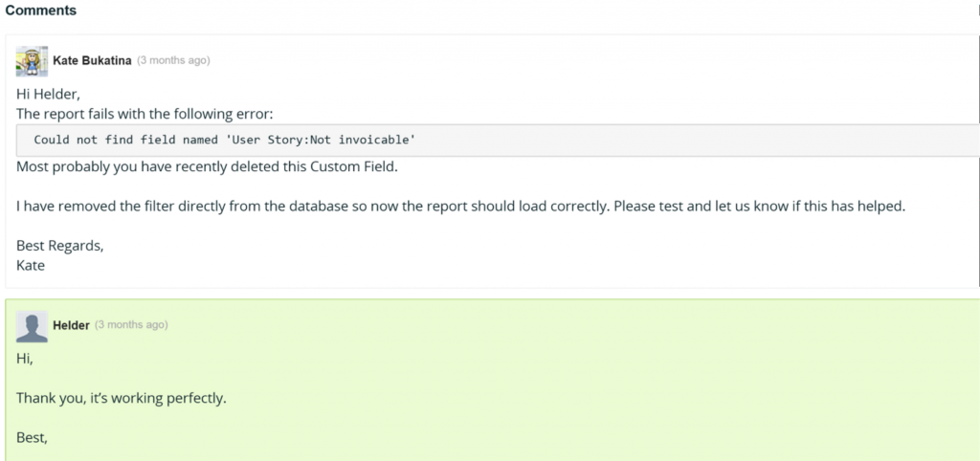Click Kate Bukatina's avatar image
This screenshot has width=980, height=461.
[x=32, y=61]
